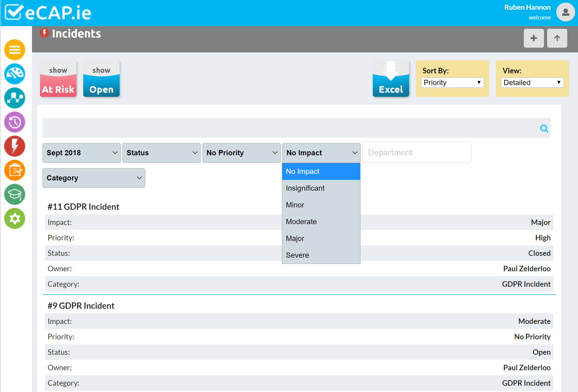Select Moderate from impact list

(x=321, y=222)
